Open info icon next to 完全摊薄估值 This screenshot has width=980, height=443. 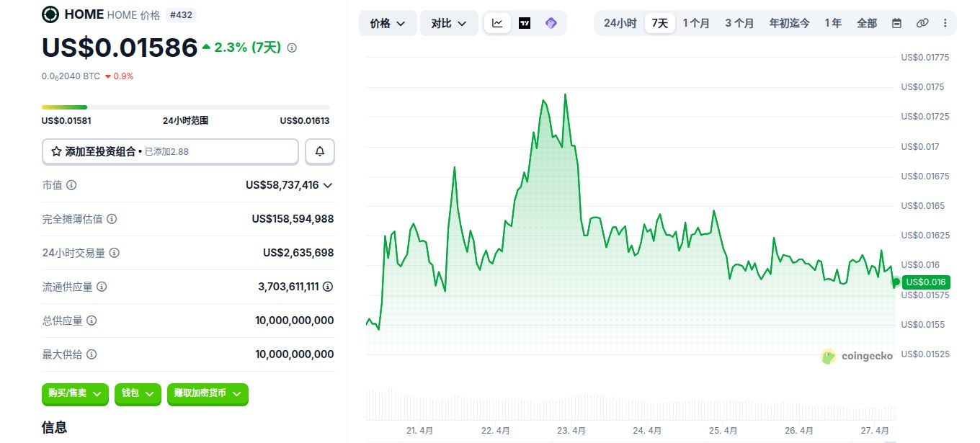[x=112, y=219]
